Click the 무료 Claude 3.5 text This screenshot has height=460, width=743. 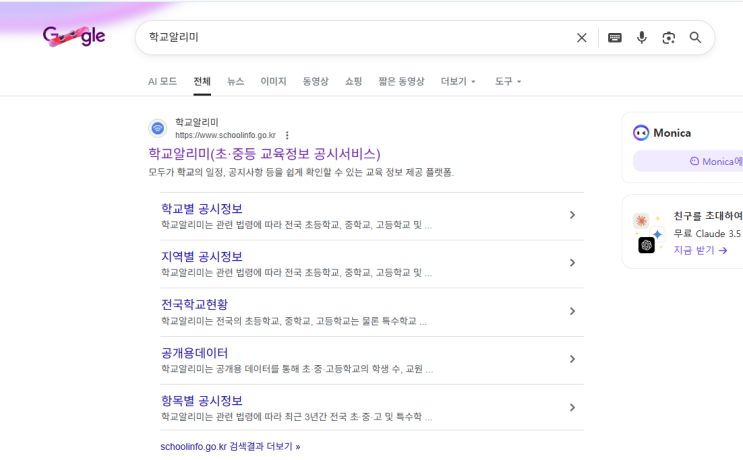pyautogui.click(x=707, y=234)
